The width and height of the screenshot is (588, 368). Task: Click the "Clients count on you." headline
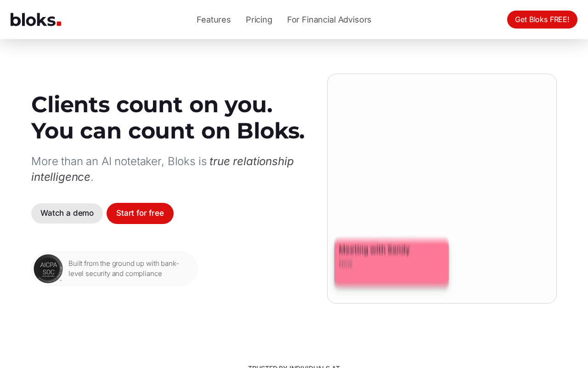(x=152, y=104)
